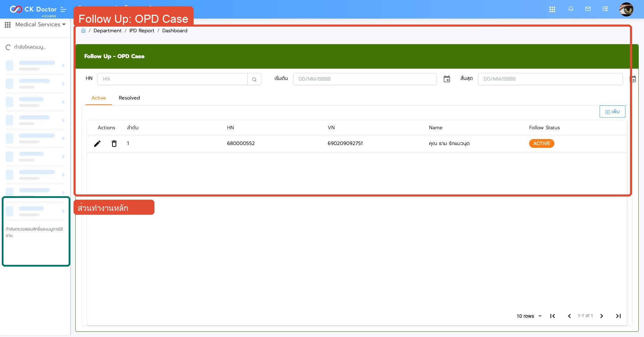Click the HN value 680000552
The image size is (644, 337).
[241, 143]
